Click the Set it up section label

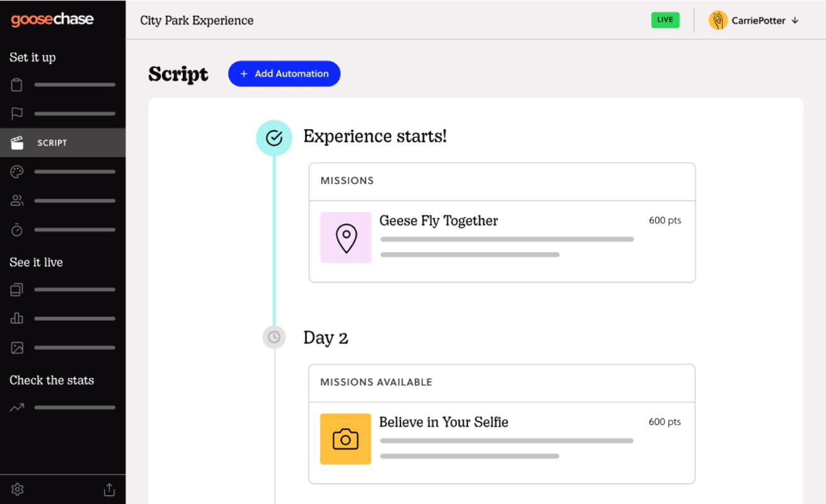click(x=33, y=57)
